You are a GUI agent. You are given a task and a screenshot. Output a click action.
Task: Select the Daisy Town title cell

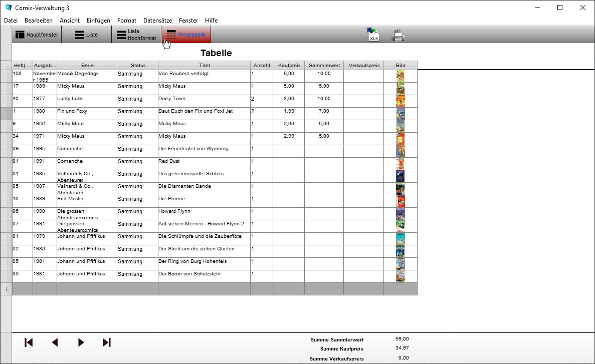click(204, 101)
